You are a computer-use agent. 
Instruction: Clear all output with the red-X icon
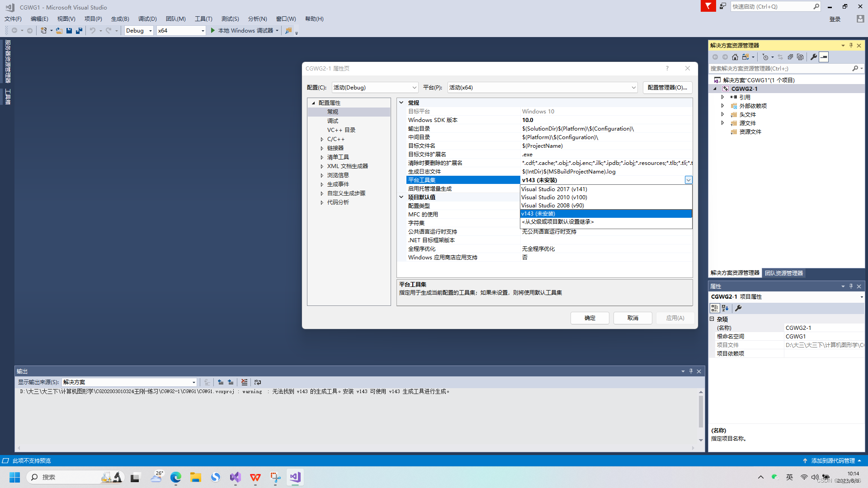244,382
